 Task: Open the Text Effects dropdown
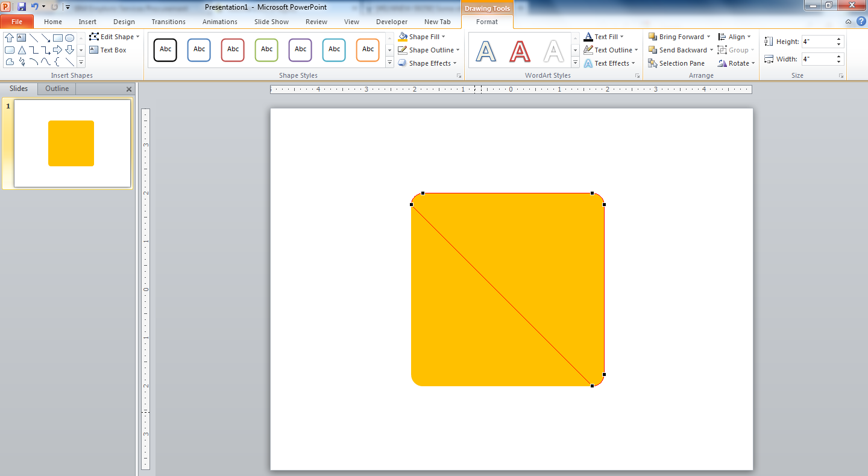tap(609, 63)
